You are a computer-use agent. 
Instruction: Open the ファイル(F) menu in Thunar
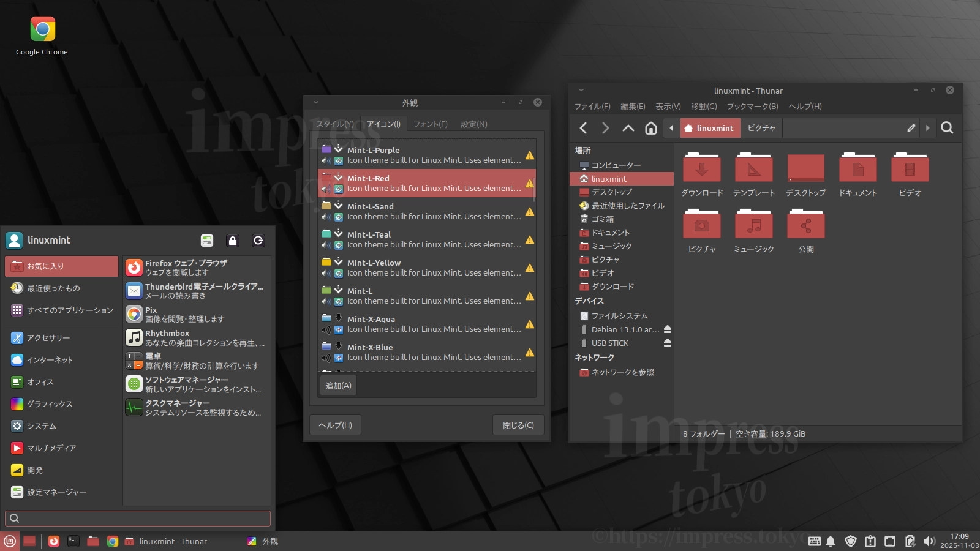[x=592, y=107]
